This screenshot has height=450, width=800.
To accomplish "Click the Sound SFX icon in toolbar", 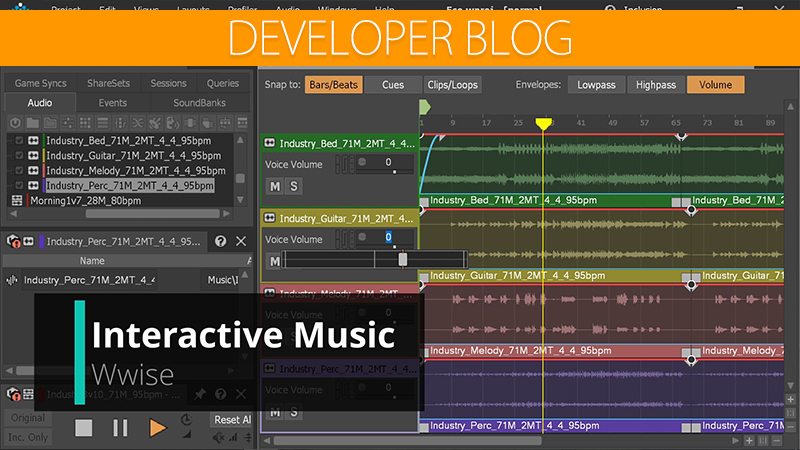I will tap(155, 122).
